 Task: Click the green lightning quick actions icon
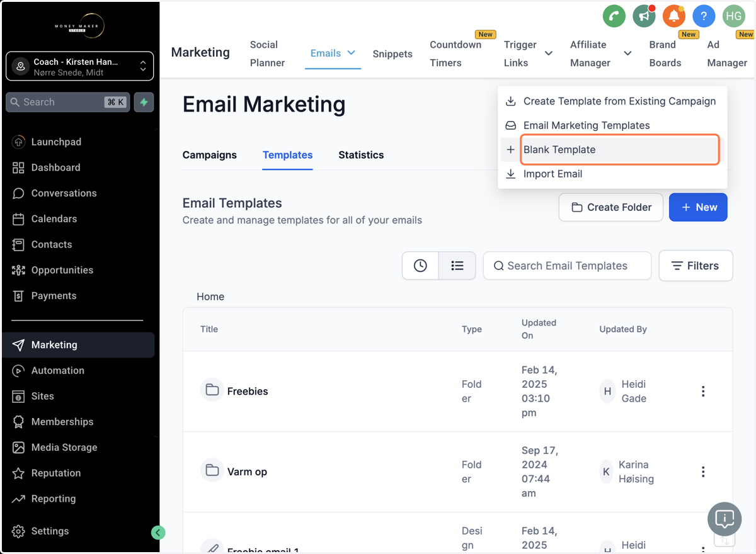tap(144, 102)
